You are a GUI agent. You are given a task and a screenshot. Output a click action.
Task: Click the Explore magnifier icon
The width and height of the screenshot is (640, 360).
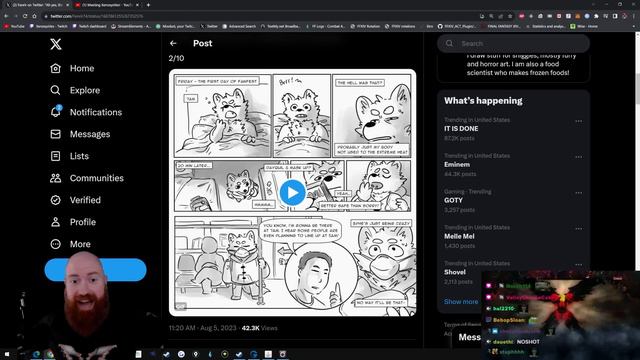56,90
